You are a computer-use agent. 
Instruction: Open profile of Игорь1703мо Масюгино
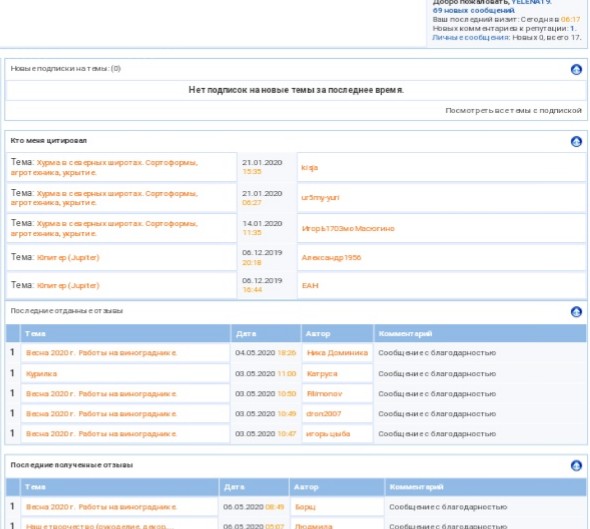click(x=348, y=228)
